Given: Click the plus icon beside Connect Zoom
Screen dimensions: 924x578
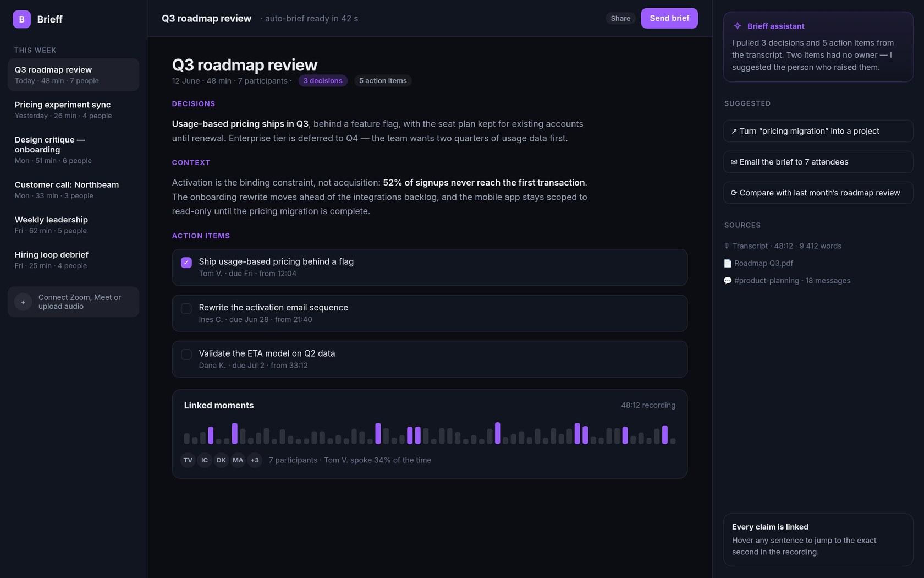Looking at the screenshot, I should click(23, 302).
